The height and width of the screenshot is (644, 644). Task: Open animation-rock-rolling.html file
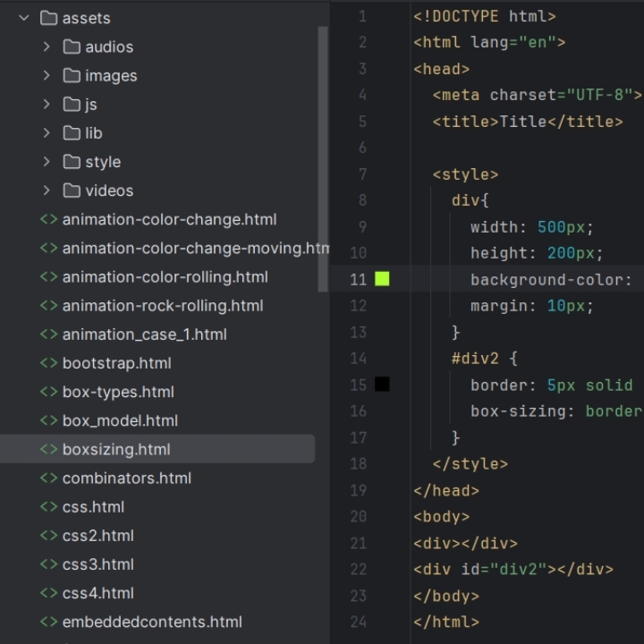tap(163, 305)
